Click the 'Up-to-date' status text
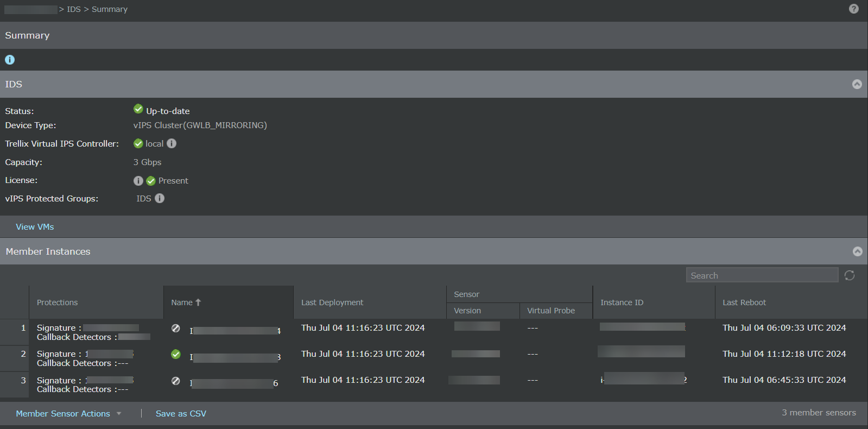 168,111
